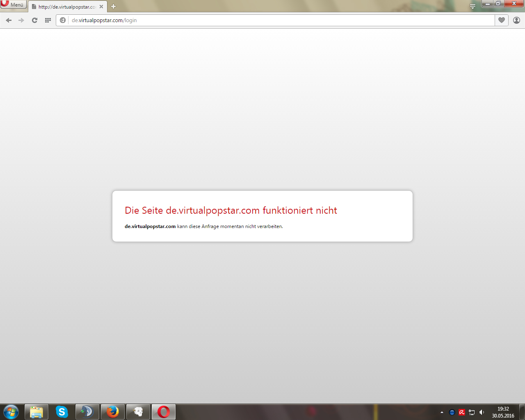Close the de.virtualpopstar.com tab
This screenshot has width=525, height=420.
coord(101,7)
